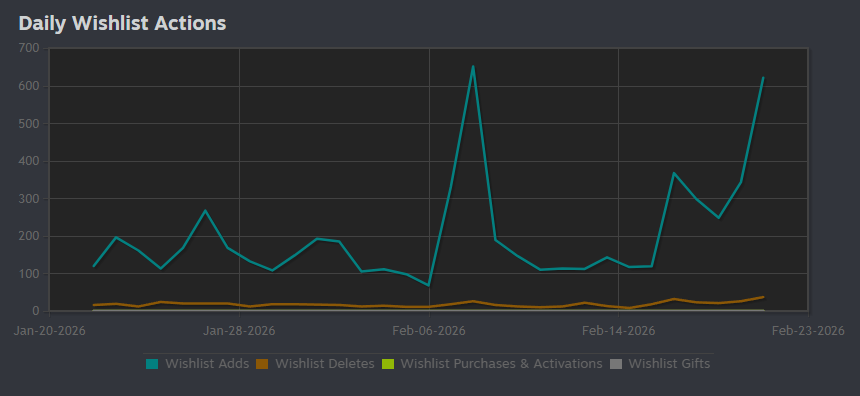Toggle the green Purchases & Activations legend swatch

[x=388, y=364]
